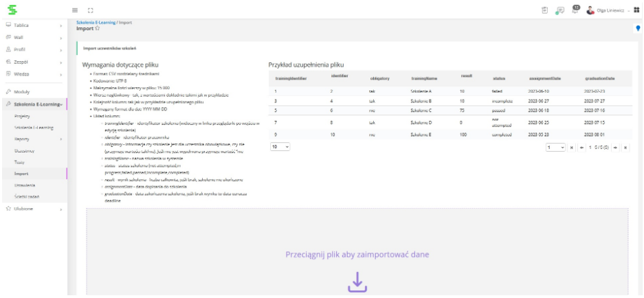
Task: Go to next page in table pagination
Action: 616,148
